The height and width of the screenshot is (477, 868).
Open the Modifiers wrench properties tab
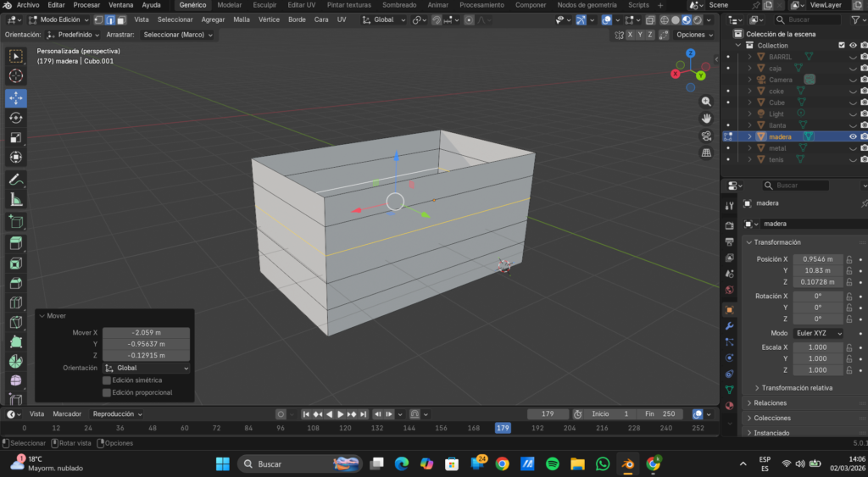point(729,326)
